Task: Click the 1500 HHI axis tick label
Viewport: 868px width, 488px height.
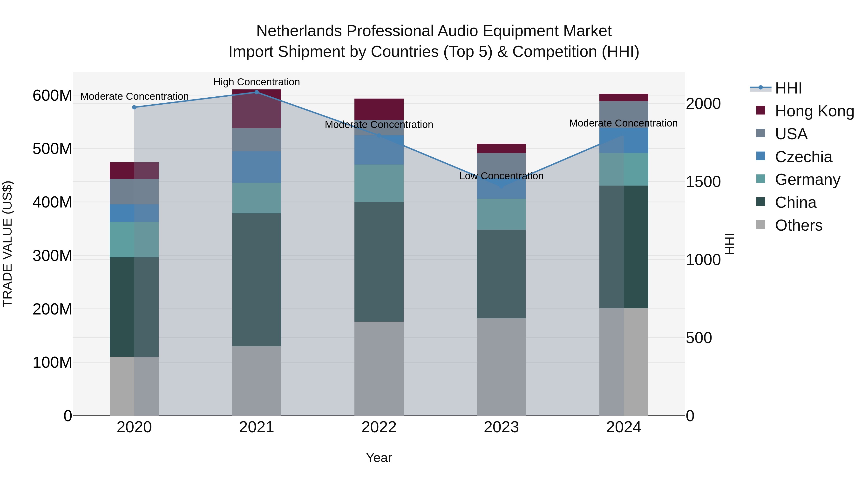Action: click(x=704, y=182)
